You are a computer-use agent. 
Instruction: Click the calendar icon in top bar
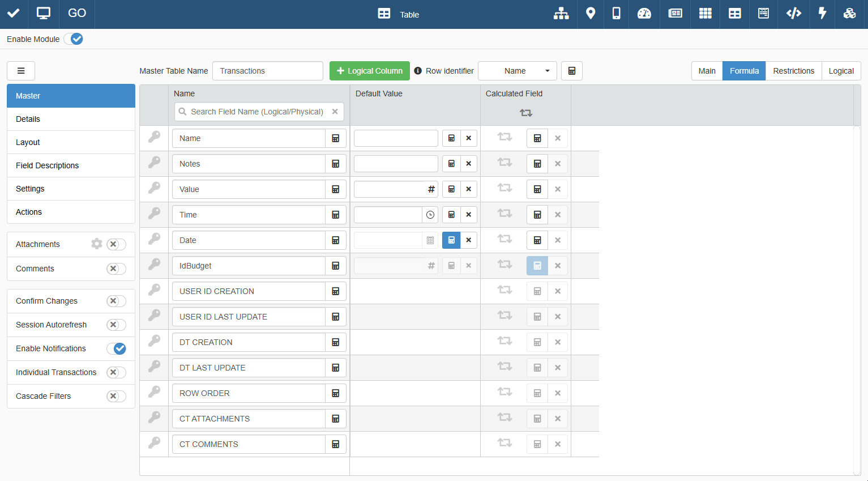764,14
